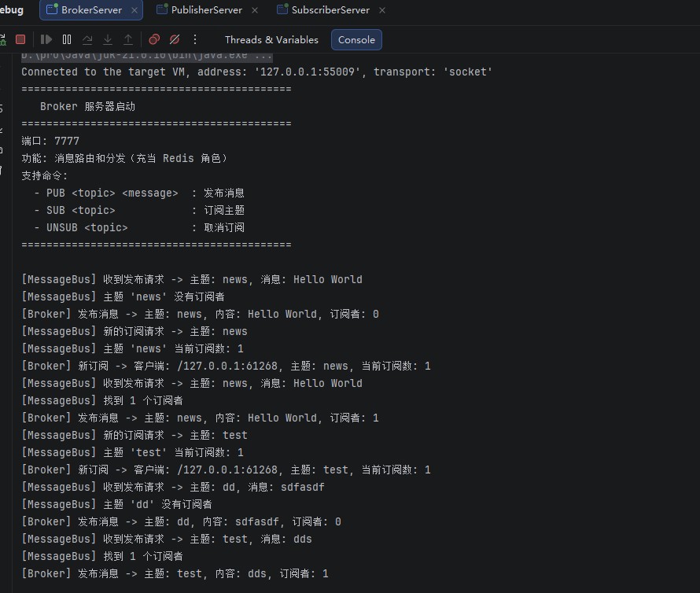Close the PublisherServer tab
700x593 pixels.
[255, 10]
